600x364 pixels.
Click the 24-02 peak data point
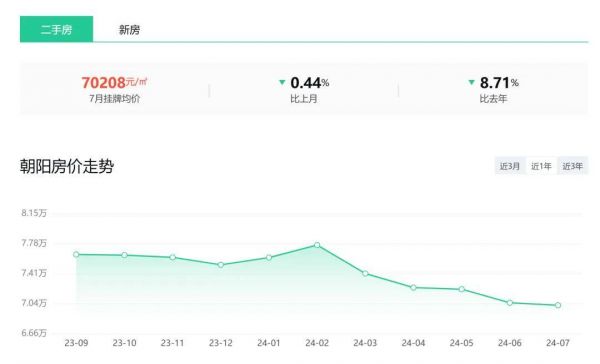click(317, 245)
